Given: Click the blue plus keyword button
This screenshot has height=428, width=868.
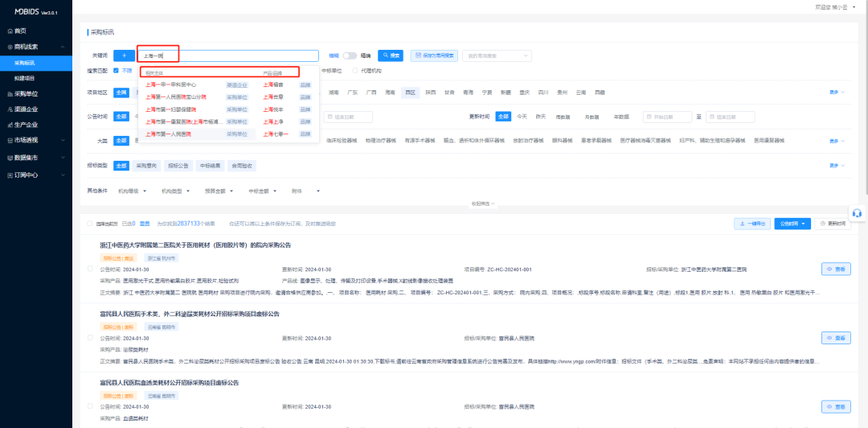Looking at the screenshot, I should (x=124, y=56).
